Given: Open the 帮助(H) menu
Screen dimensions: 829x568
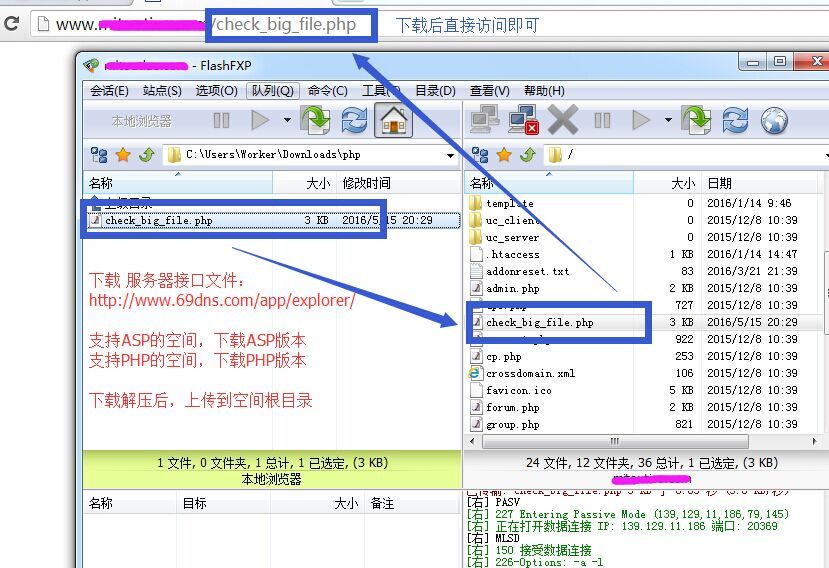Looking at the screenshot, I should point(544,91).
